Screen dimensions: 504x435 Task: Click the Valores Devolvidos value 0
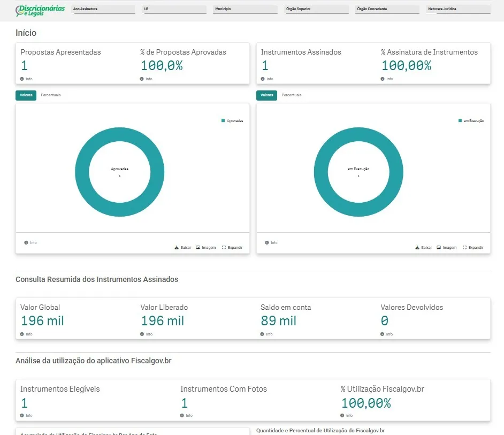pyautogui.click(x=385, y=321)
